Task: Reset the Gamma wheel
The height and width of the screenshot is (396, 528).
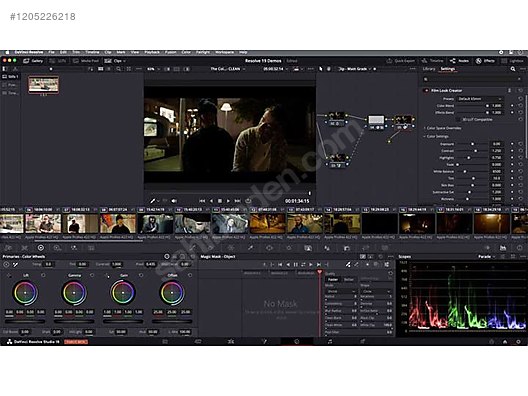Action: coord(92,275)
